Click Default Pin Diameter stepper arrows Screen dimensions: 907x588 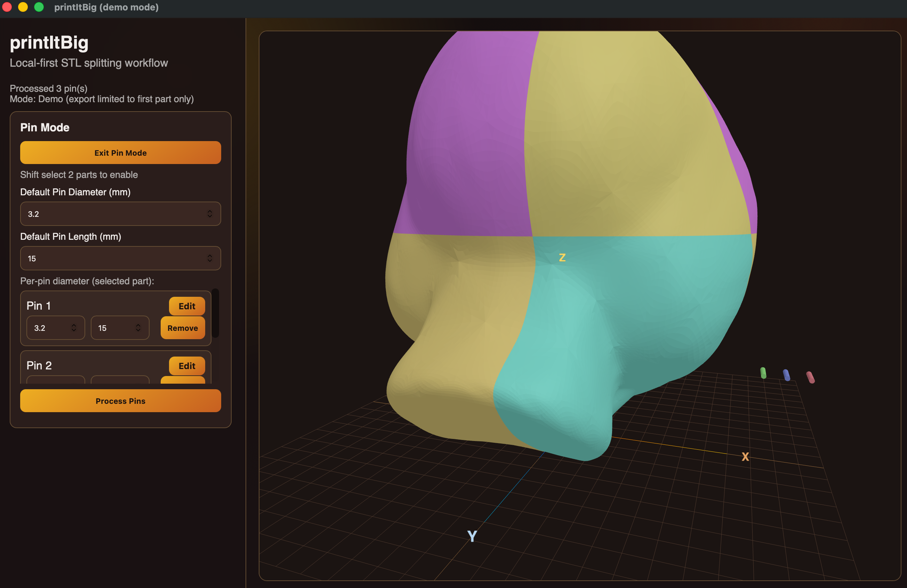(x=210, y=214)
